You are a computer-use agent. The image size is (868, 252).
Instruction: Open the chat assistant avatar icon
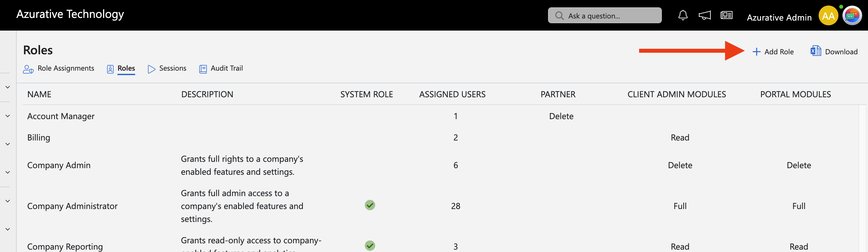(852, 16)
